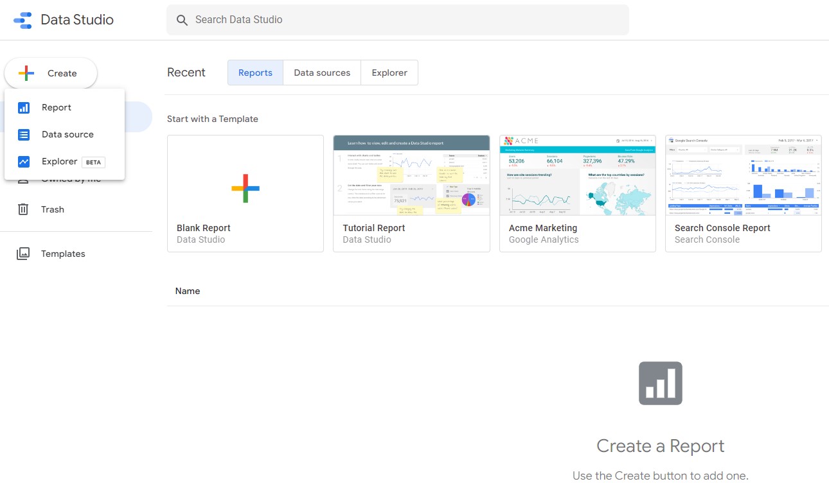Click the Data Studio title text
This screenshot has width=829, height=504.
[x=77, y=20]
